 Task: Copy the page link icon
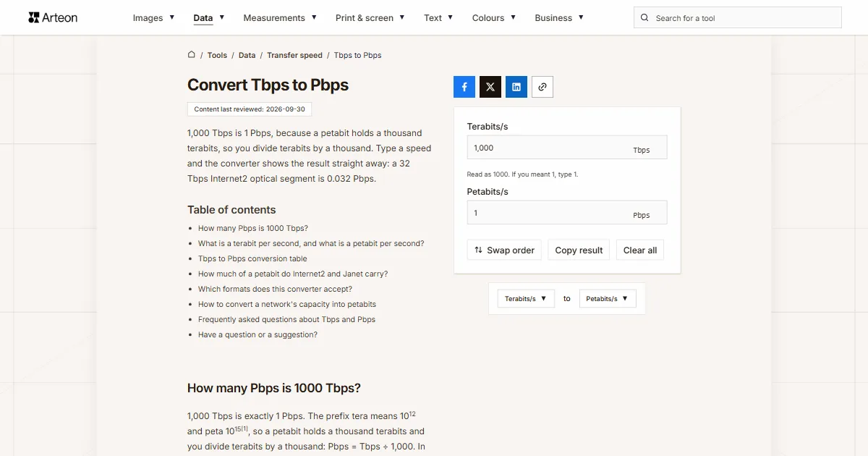[x=542, y=87]
